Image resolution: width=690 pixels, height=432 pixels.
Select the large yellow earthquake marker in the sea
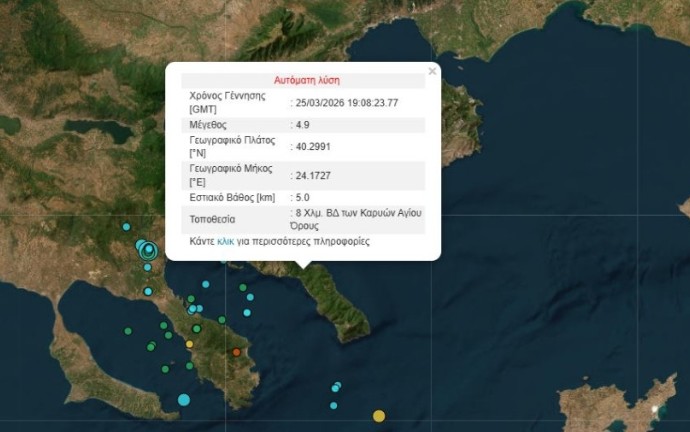coord(379,416)
